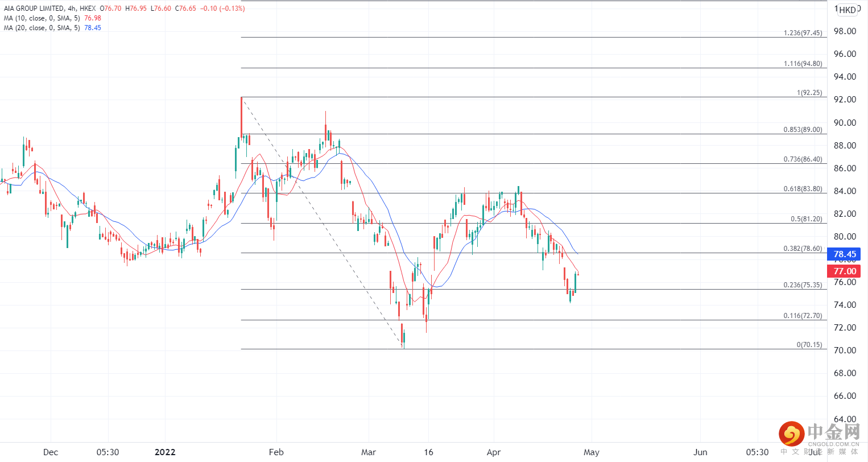
Task: Click the red 77.00 price label
Action: point(845,271)
